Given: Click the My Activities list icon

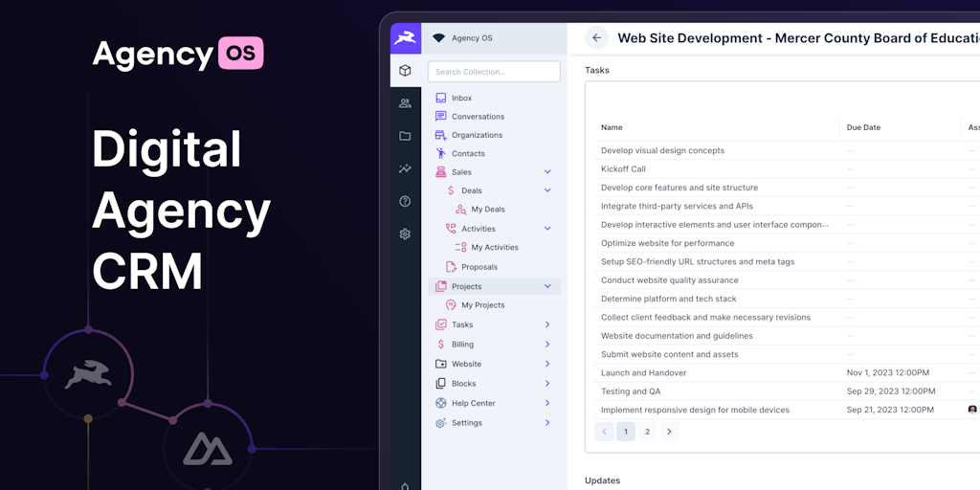Looking at the screenshot, I should (460, 248).
